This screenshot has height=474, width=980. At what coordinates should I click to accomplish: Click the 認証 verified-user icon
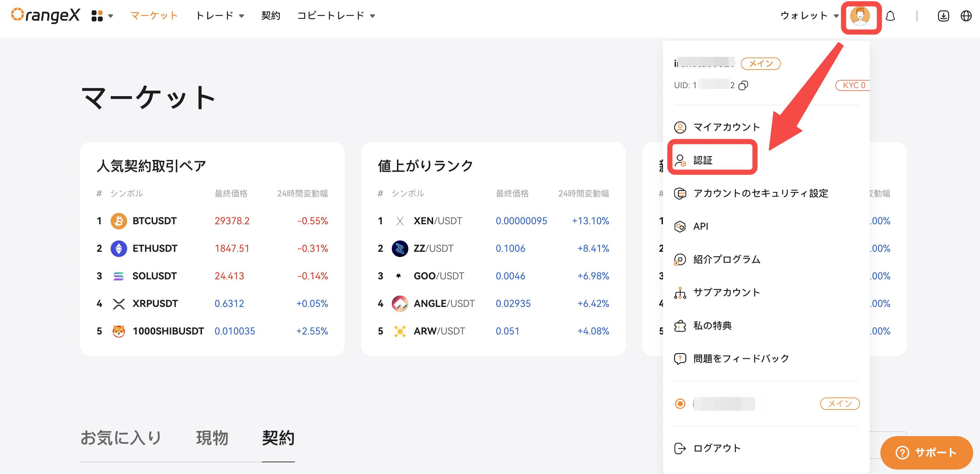pos(680,160)
